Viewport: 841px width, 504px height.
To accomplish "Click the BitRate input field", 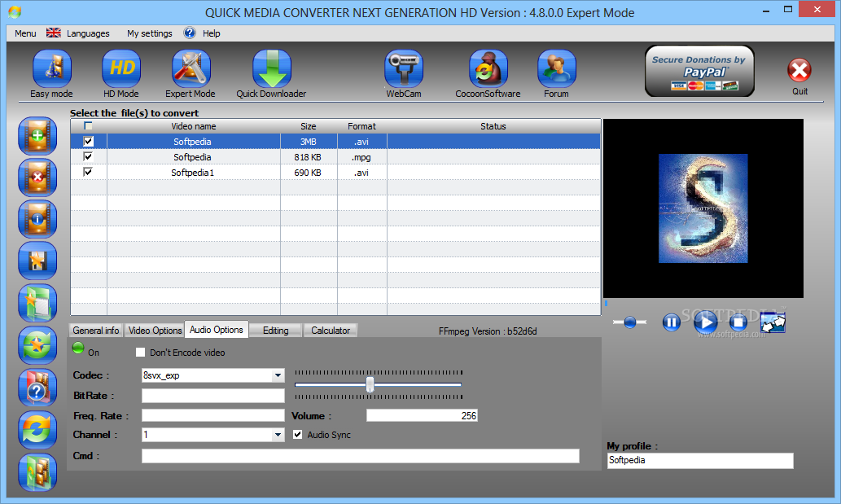I will click(x=213, y=396).
